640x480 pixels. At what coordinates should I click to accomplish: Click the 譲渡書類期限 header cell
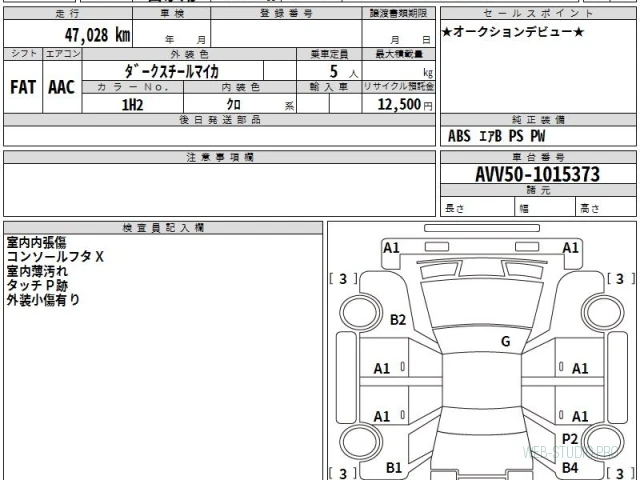pos(398,13)
